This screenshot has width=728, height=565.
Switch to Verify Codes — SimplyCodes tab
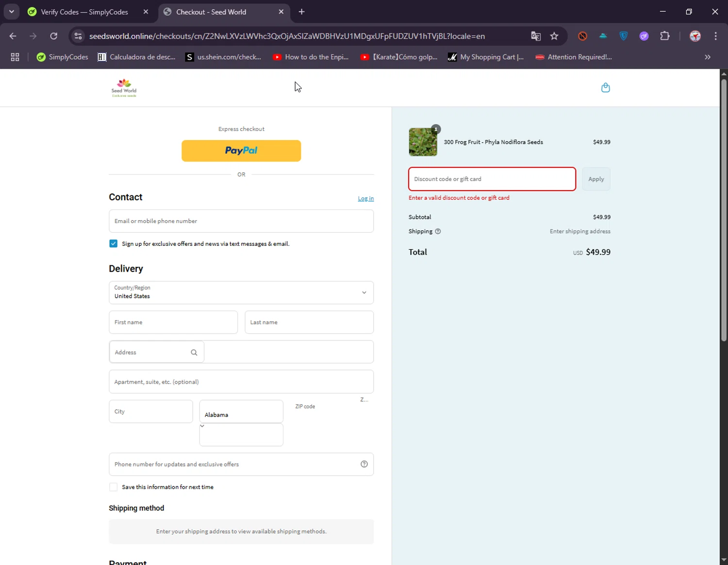(x=84, y=12)
